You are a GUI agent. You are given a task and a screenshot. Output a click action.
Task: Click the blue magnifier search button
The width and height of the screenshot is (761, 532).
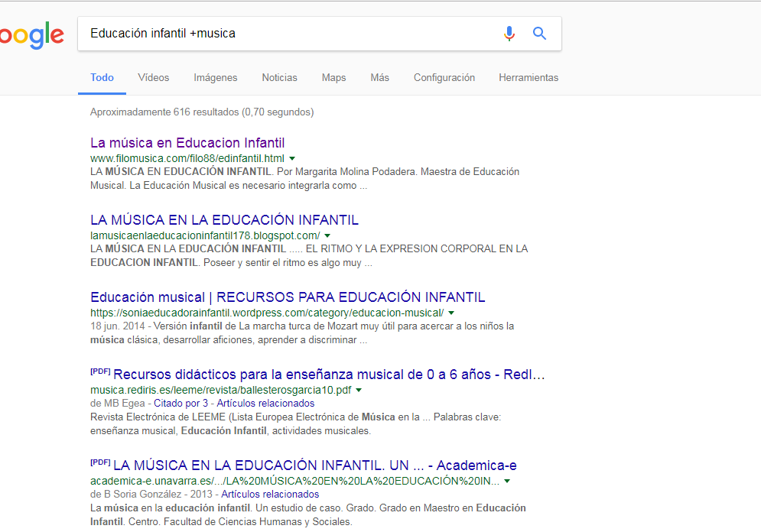(539, 34)
